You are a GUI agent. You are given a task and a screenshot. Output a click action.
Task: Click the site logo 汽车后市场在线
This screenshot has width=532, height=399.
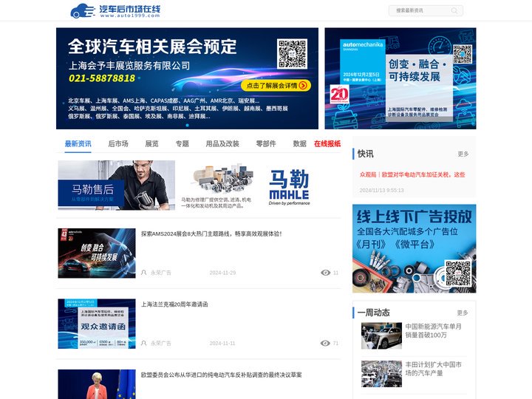tap(115, 10)
